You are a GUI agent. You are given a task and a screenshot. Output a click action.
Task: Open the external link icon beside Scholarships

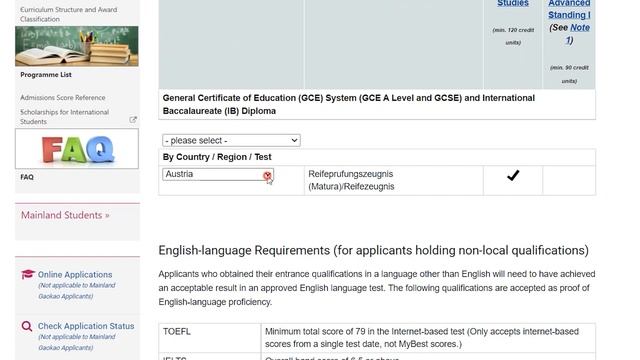tap(133, 120)
